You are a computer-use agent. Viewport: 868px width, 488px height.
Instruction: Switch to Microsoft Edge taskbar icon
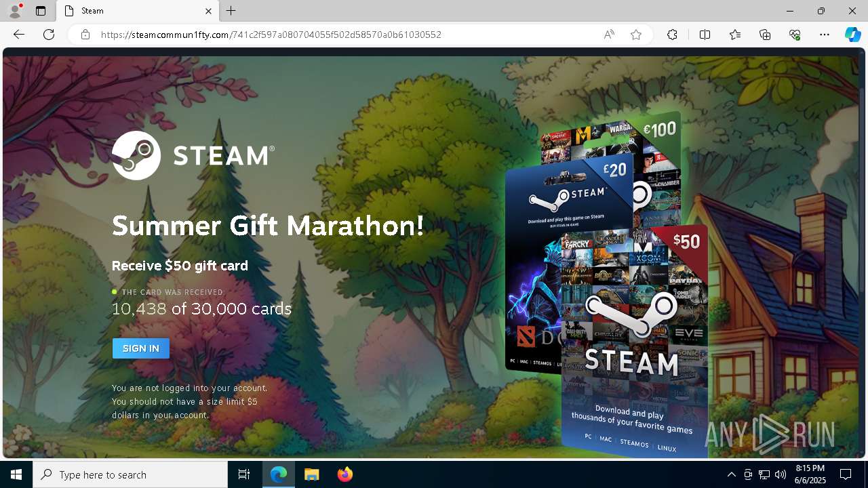[279, 474]
